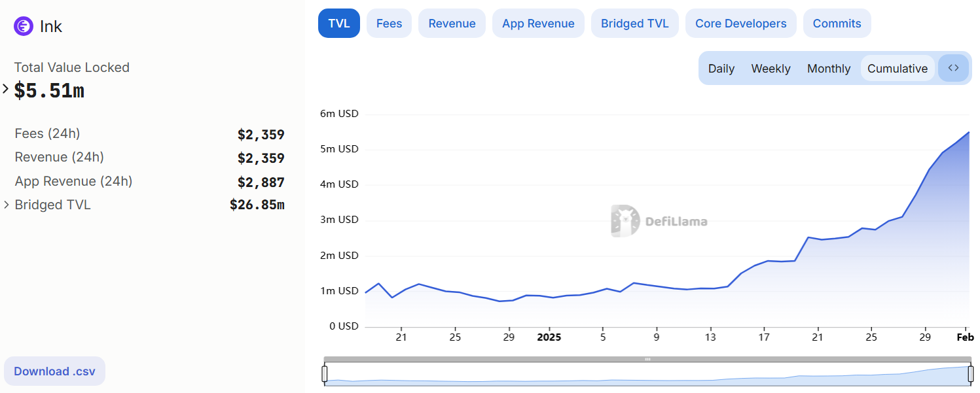Switch to Weekly grouping
The height and width of the screenshot is (393, 980).
coord(771,69)
